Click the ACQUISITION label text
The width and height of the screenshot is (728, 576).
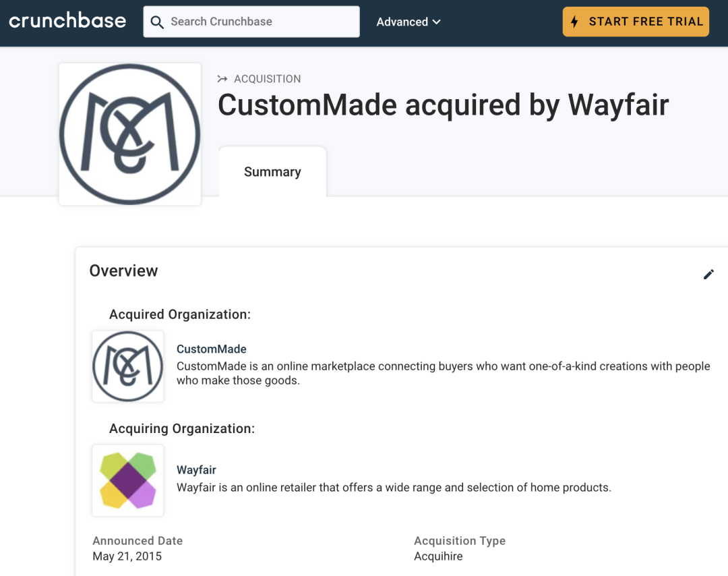(x=267, y=79)
